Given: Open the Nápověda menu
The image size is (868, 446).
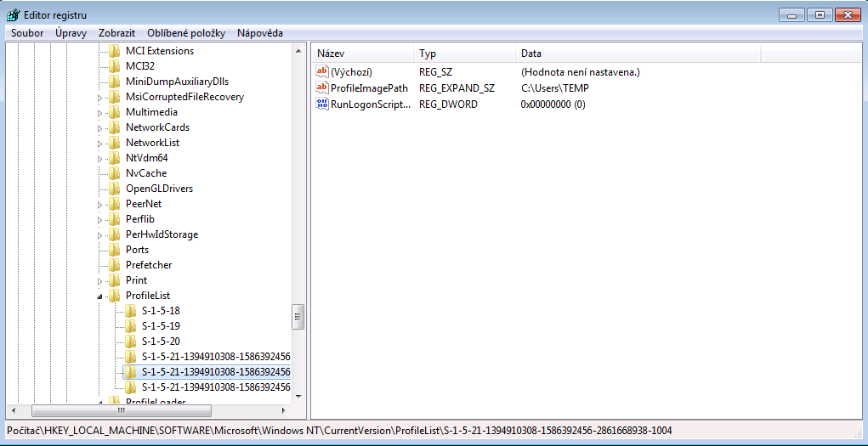Looking at the screenshot, I should [260, 33].
